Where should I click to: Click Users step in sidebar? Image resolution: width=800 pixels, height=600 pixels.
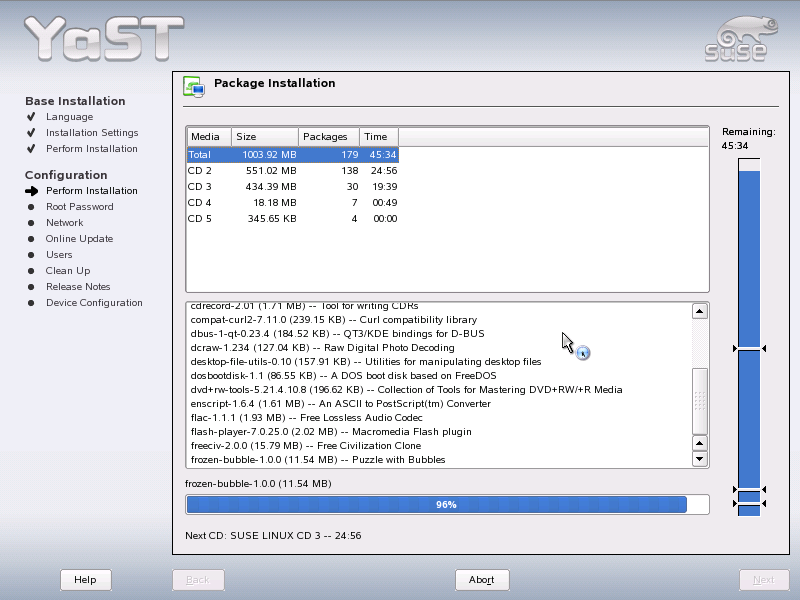coord(59,255)
